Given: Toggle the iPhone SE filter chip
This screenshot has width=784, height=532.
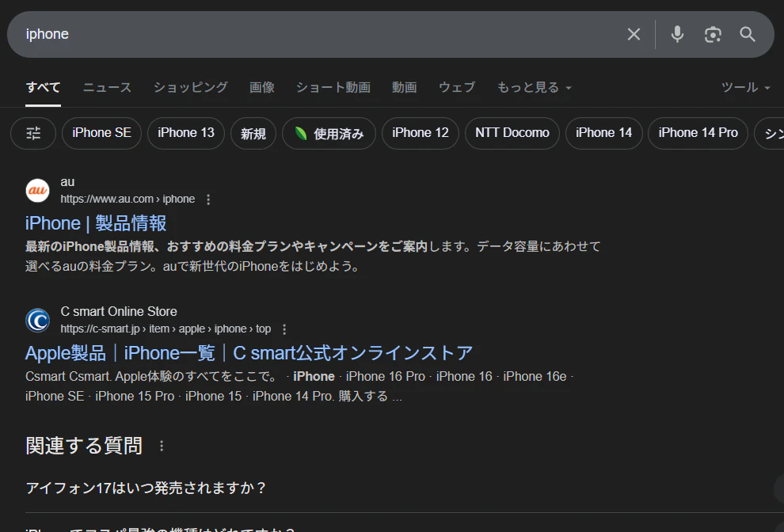Looking at the screenshot, I should (101, 133).
